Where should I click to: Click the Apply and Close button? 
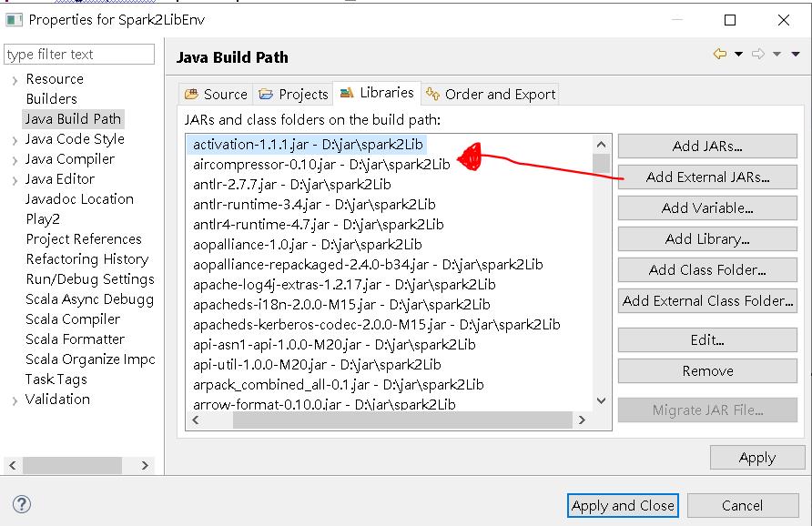click(623, 505)
